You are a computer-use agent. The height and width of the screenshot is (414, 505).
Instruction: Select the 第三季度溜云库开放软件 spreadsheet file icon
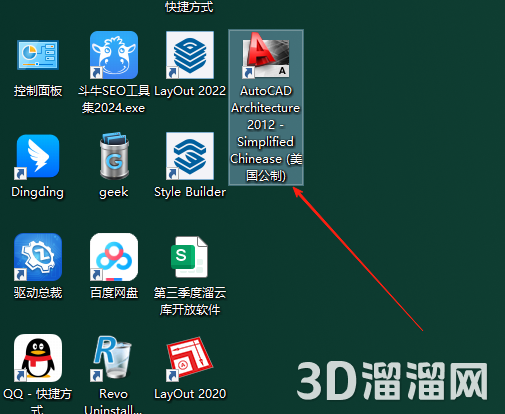(189, 257)
